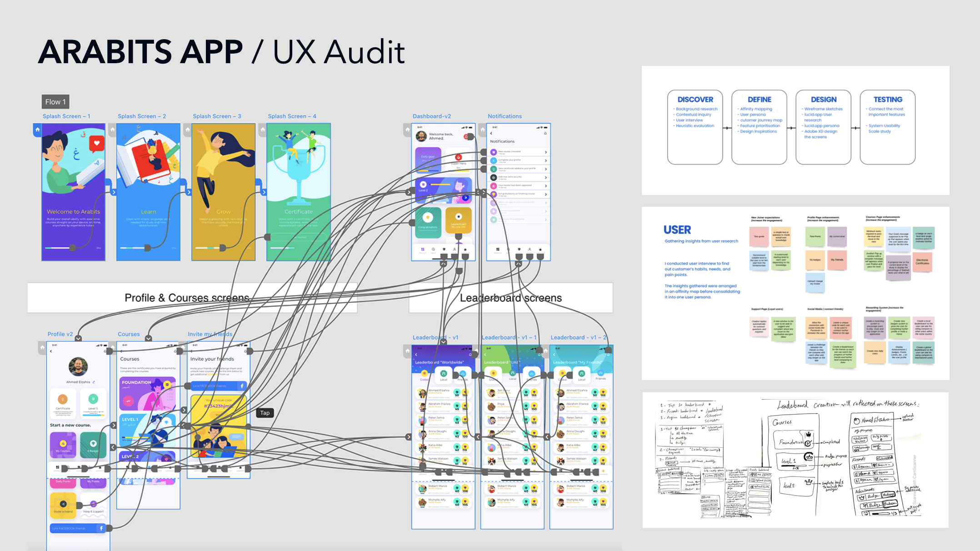Viewport: 980px width, 551px height.
Task: Tap the star icon on dashboard Leaderboard card
Action: point(459,217)
